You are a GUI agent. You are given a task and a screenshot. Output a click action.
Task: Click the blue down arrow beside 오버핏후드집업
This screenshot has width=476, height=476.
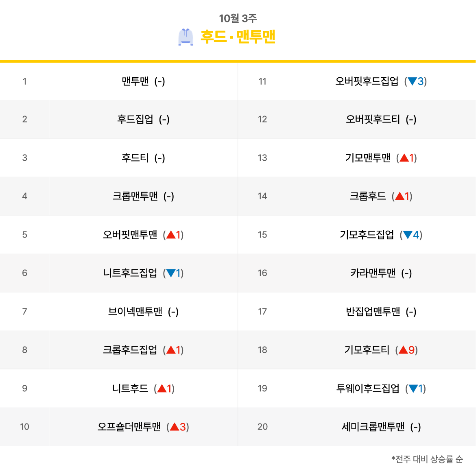coord(412,81)
